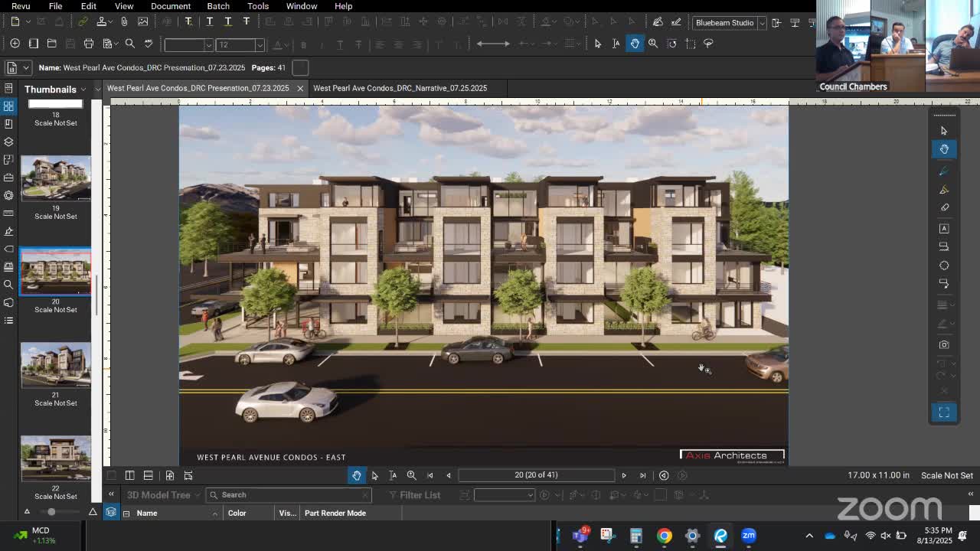Image resolution: width=980 pixels, height=551 pixels.
Task: Open the stamp tool dropdown arrow
Action: [x=110, y=22]
